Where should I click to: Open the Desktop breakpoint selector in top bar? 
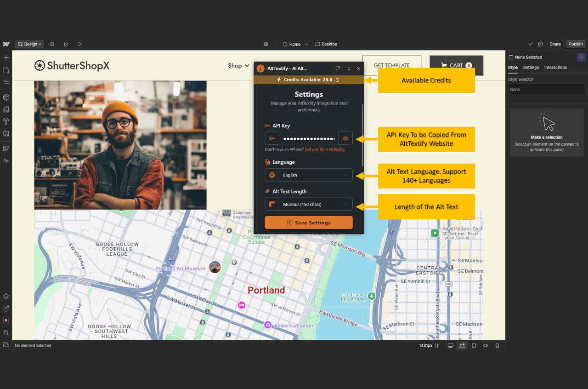coord(326,44)
